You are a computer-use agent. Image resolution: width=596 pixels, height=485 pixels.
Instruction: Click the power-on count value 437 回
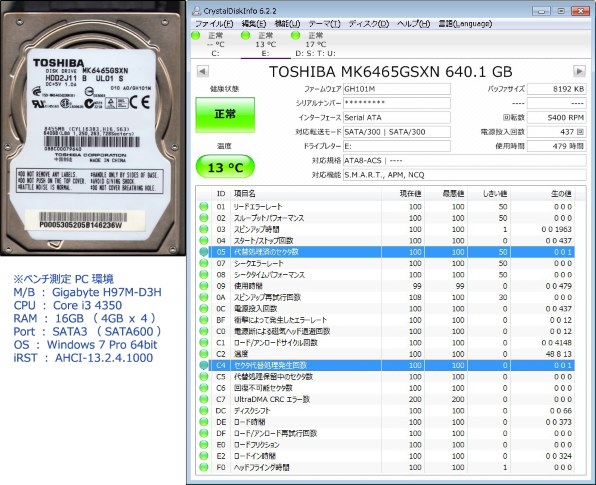[x=556, y=132]
